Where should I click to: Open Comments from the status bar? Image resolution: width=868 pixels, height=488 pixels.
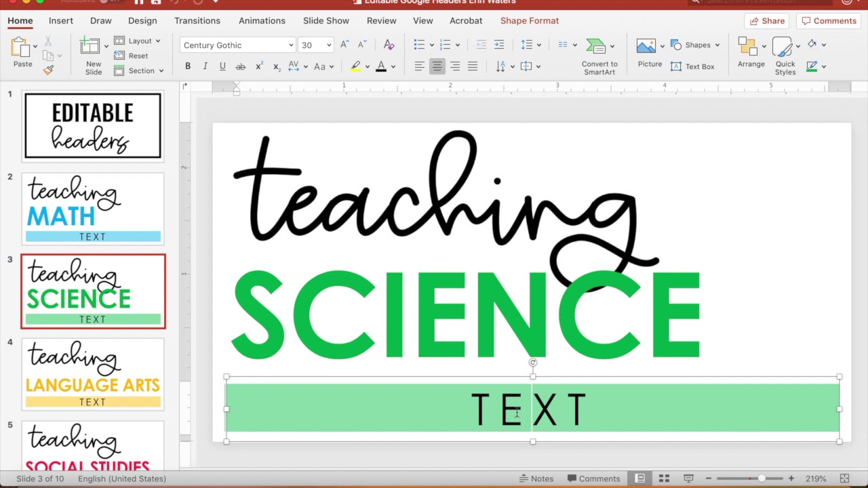[x=593, y=479]
